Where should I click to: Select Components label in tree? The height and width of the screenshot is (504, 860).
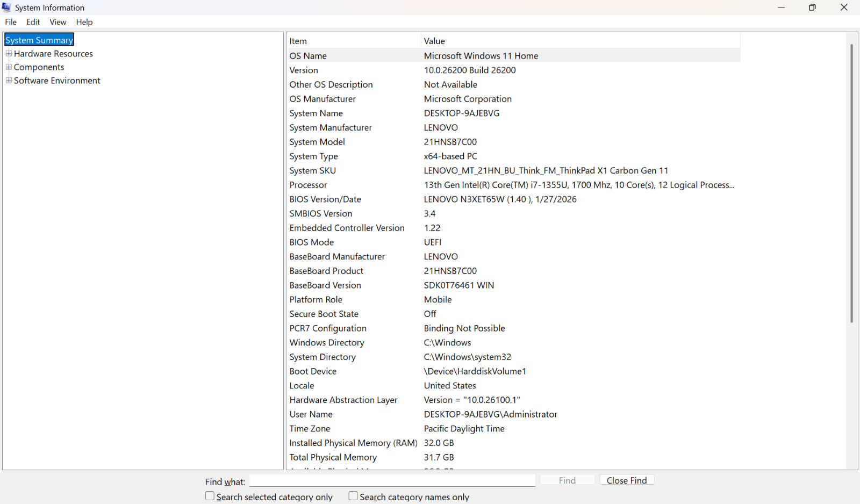point(39,67)
